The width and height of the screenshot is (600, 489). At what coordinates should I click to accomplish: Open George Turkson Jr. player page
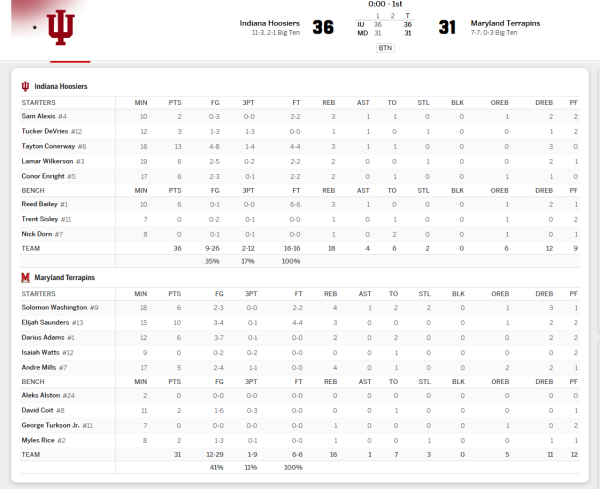pyautogui.click(x=50, y=425)
